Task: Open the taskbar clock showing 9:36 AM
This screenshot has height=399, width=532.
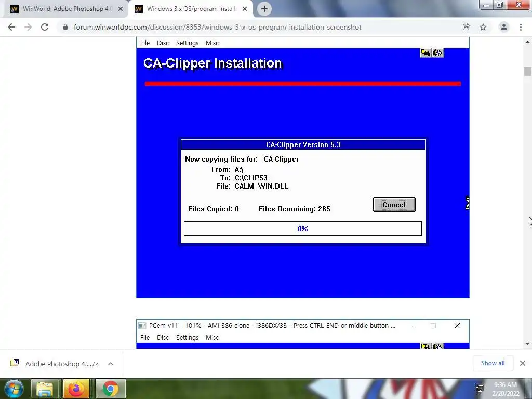Action: coord(505,389)
